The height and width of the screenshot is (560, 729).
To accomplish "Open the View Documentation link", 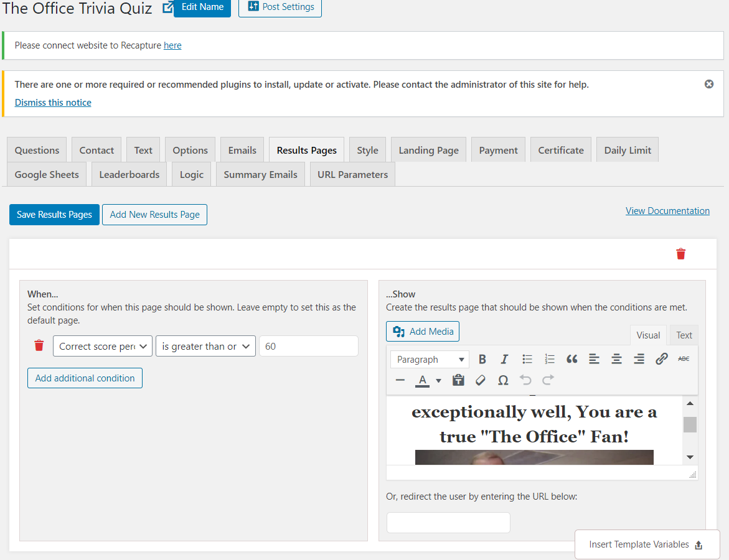I will 667,210.
